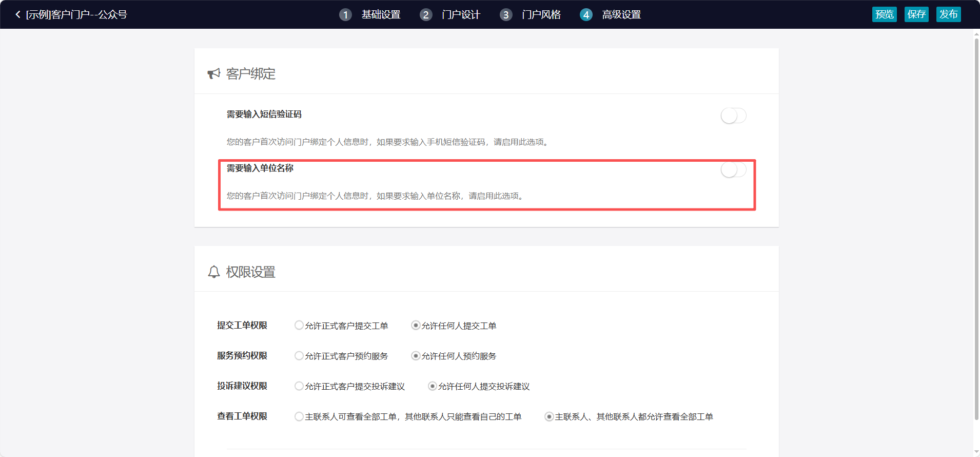Switch to the 门户设计 step
Screen dimensions: 980x457
tap(461, 14)
